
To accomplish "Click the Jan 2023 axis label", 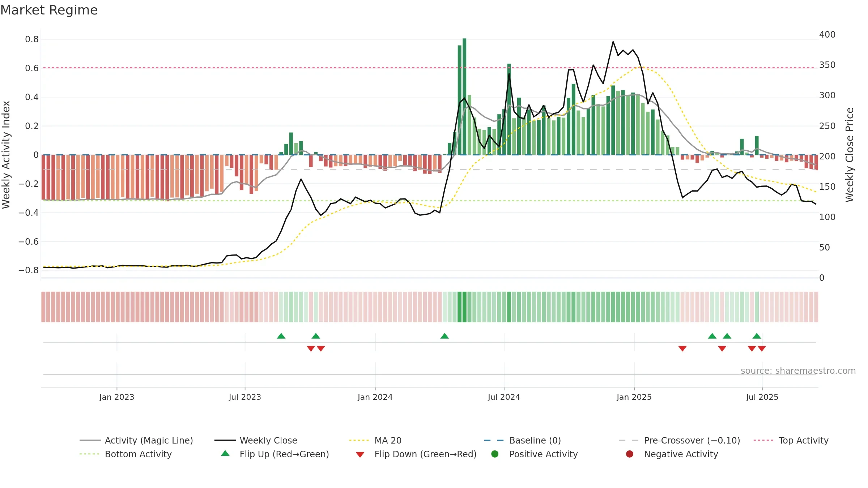I will (x=117, y=397).
